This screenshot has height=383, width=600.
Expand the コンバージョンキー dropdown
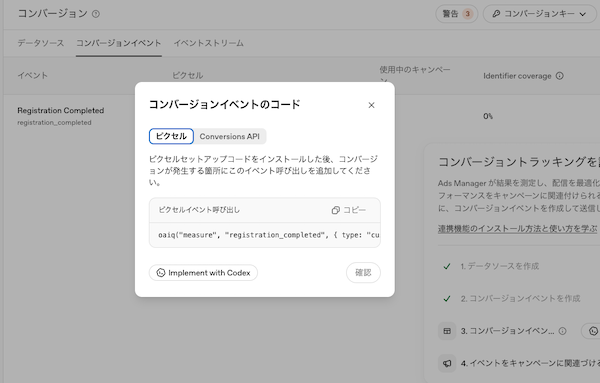540,14
